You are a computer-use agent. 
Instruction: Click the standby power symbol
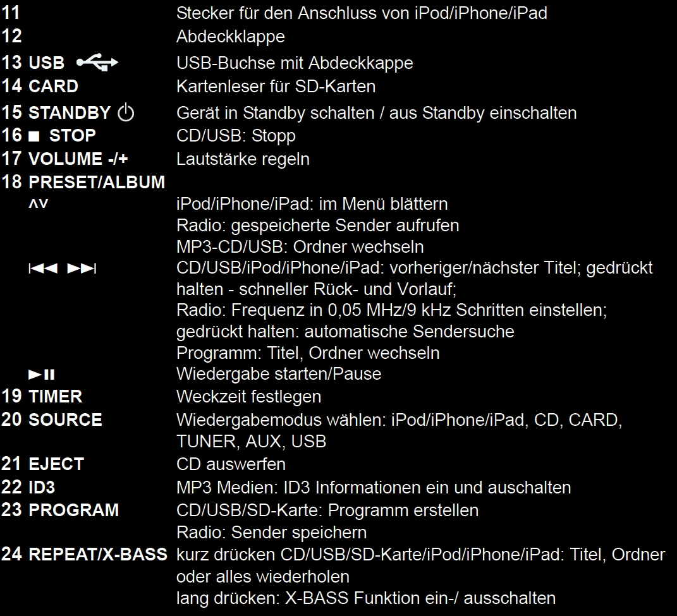[x=126, y=112]
